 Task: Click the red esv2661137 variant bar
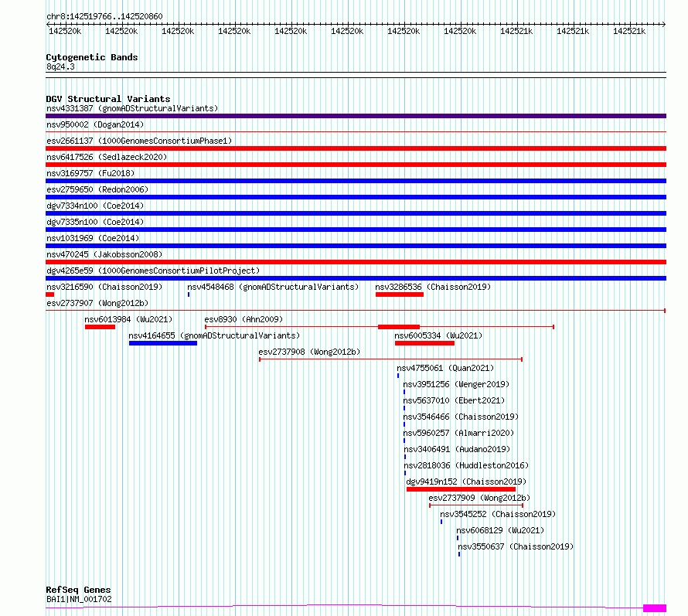coord(356,148)
